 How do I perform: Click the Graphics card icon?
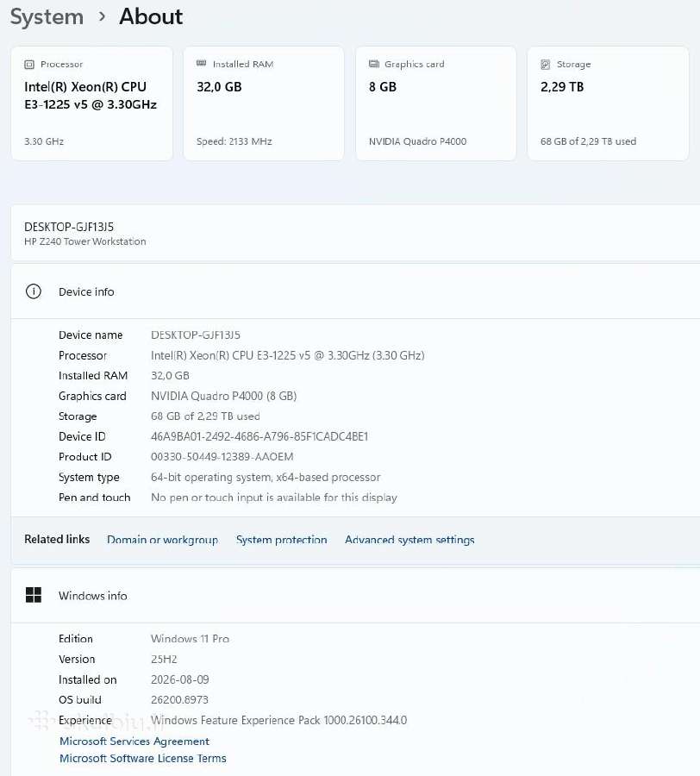(374, 64)
